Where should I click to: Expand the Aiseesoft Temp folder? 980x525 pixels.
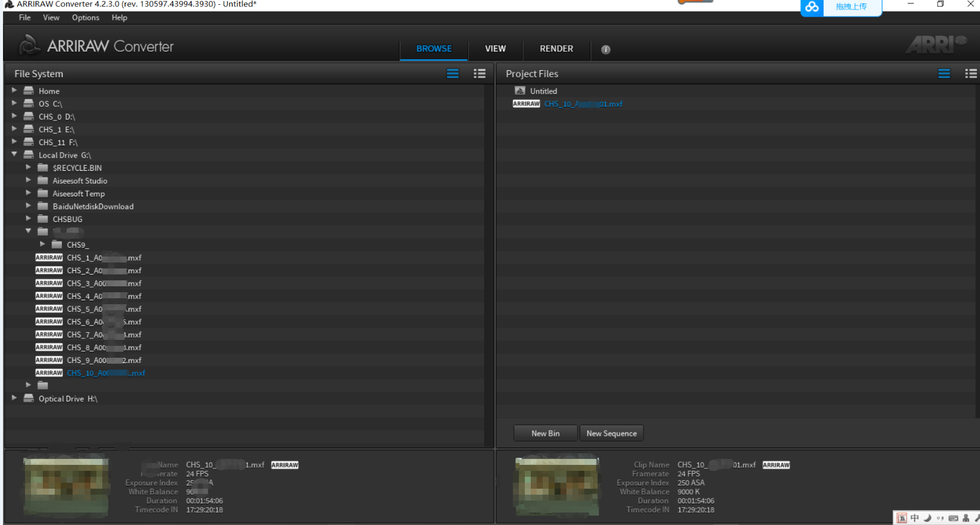coord(29,193)
